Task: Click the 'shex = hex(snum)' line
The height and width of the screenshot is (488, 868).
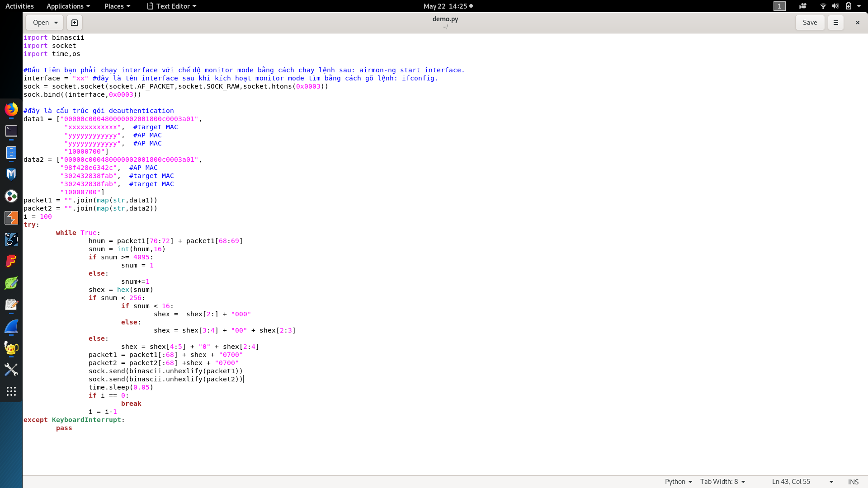Action: [x=121, y=290]
